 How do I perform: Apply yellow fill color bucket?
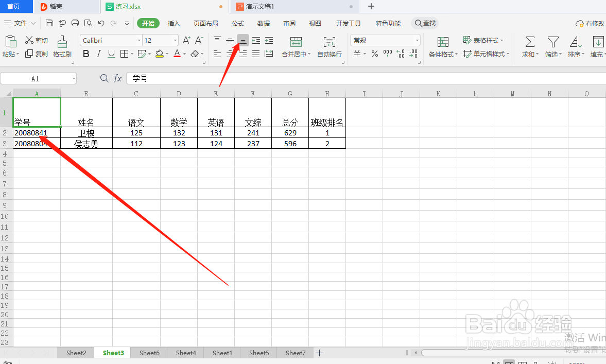pos(159,54)
